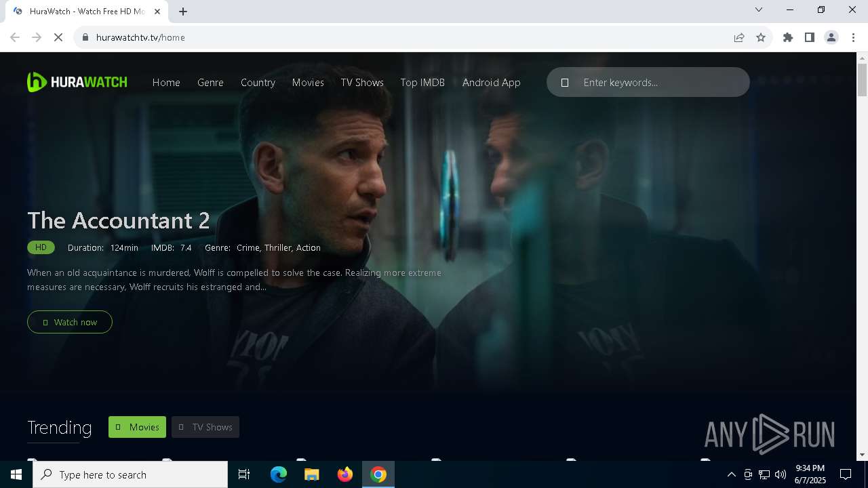Open the Genre menu

[x=210, y=82]
